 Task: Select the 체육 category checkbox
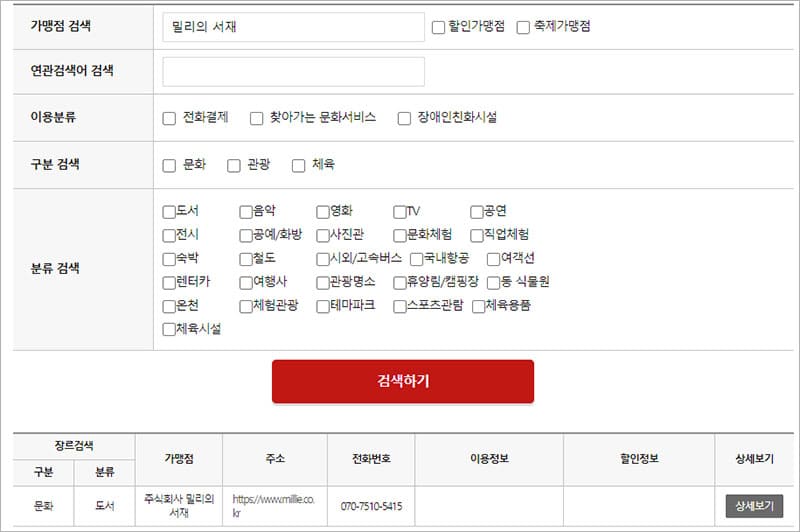(x=298, y=165)
